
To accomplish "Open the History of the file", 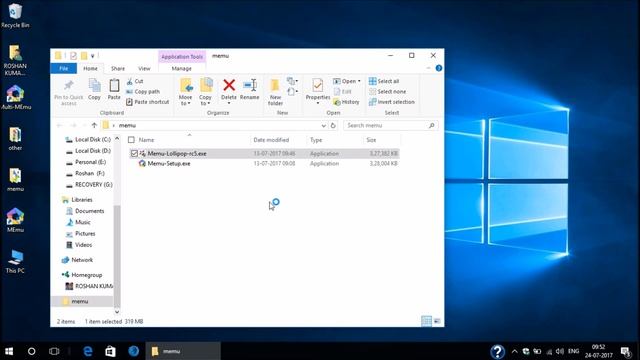I will pos(346,102).
